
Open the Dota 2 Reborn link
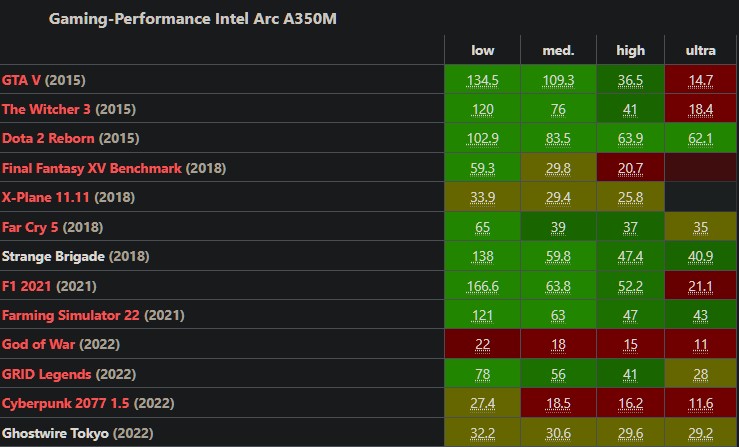48,139
